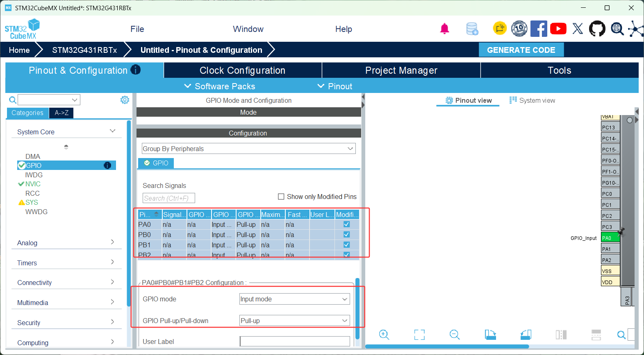The image size is (644, 355).
Task: Click the pin search magnifier icon
Action: tap(621, 335)
